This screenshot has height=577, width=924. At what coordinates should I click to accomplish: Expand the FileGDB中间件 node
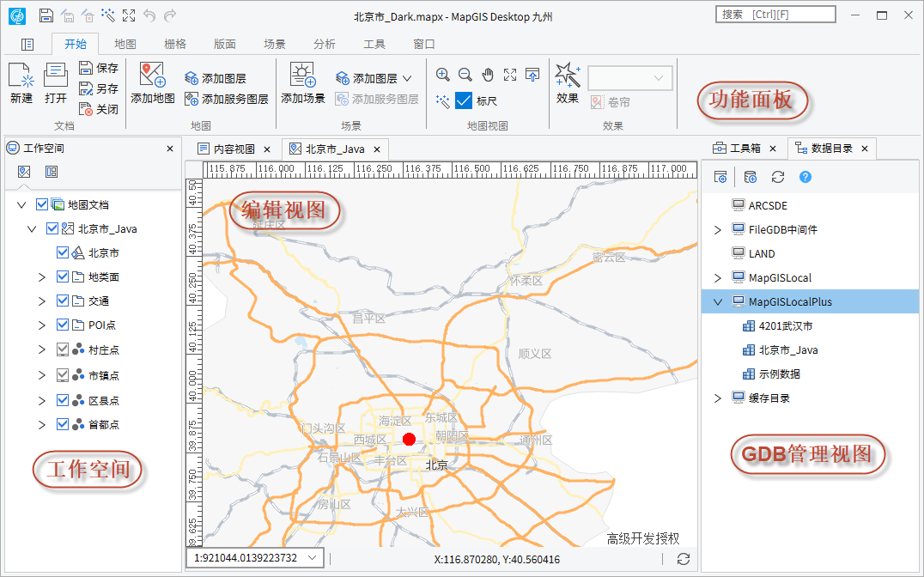pos(717,230)
